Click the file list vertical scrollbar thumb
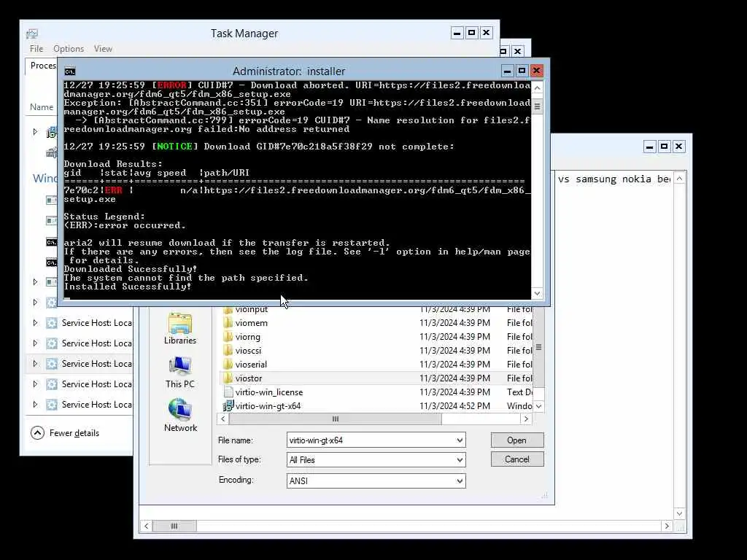Viewport: 747px width, 560px height. [539, 347]
